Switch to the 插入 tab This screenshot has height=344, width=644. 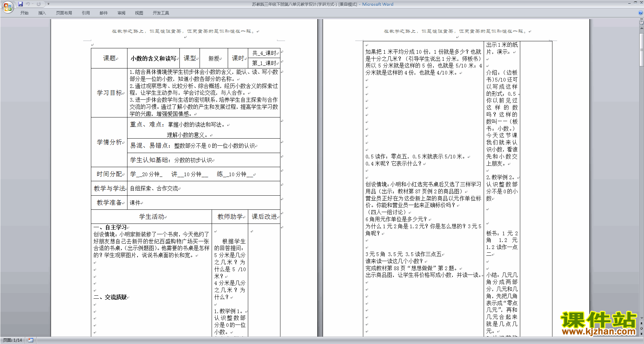[x=42, y=13]
